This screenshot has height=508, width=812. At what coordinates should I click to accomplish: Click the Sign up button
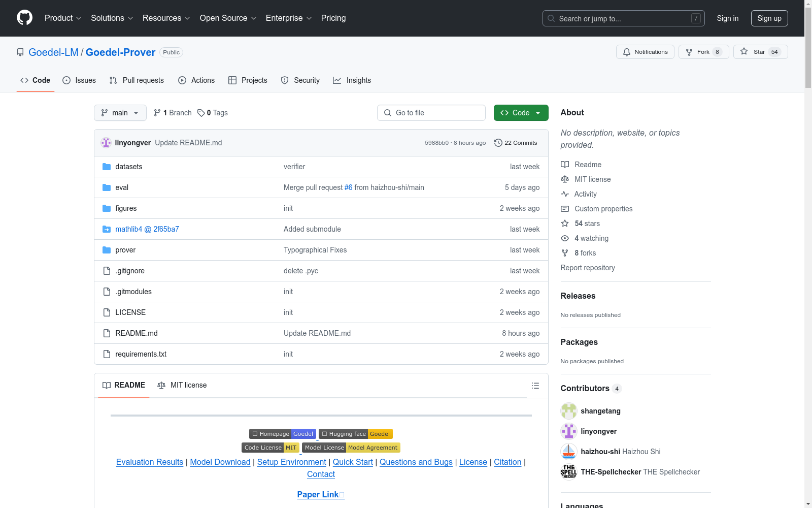tap(769, 18)
